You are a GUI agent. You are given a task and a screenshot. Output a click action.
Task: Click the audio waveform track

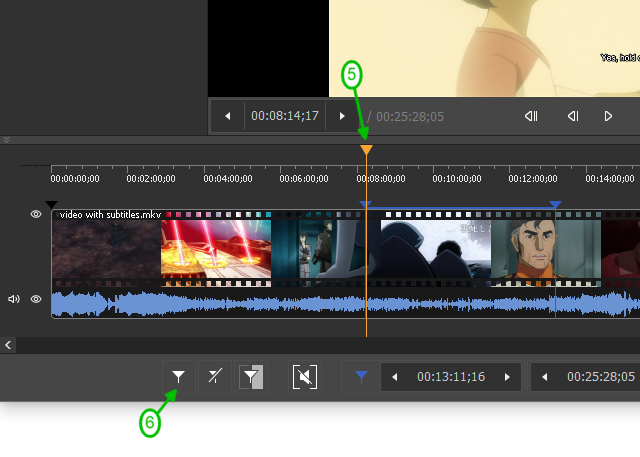pos(345,304)
